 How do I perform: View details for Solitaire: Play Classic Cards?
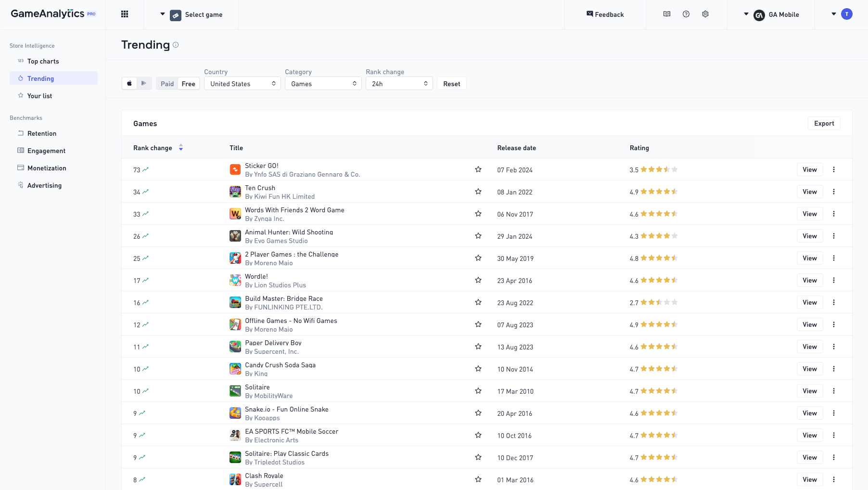810,457
